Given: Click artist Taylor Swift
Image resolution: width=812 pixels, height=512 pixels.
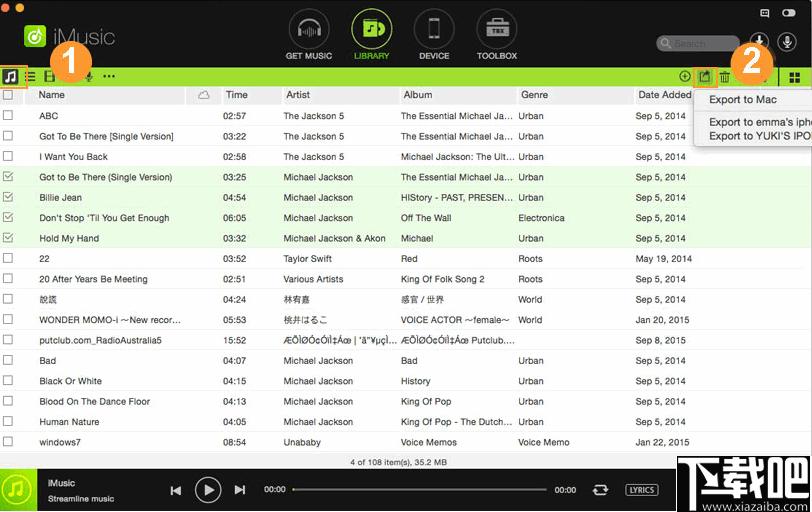Looking at the screenshot, I should (x=308, y=259).
